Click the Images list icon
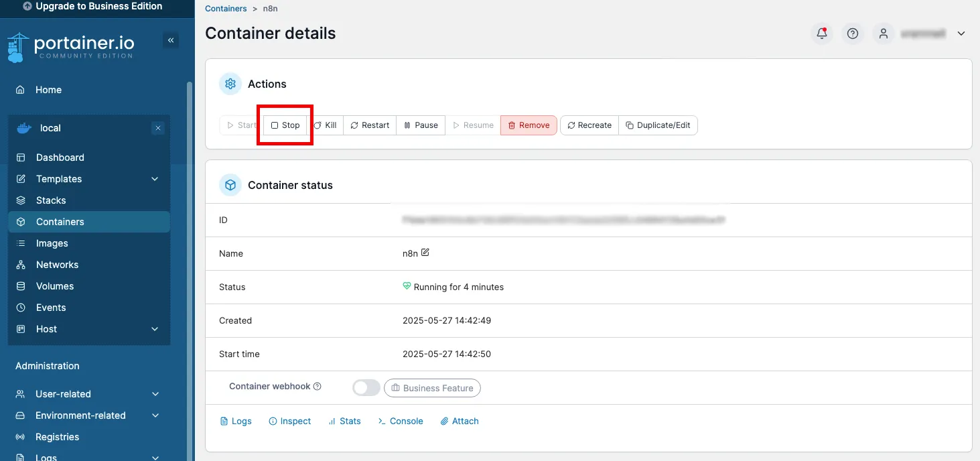Screen dimensions: 980x461 click(21, 243)
